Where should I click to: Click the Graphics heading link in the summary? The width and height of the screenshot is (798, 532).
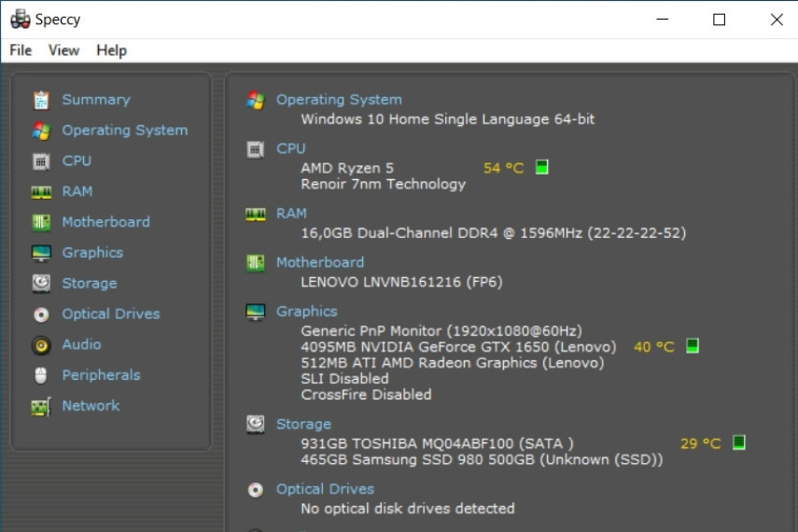pyautogui.click(x=307, y=311)
